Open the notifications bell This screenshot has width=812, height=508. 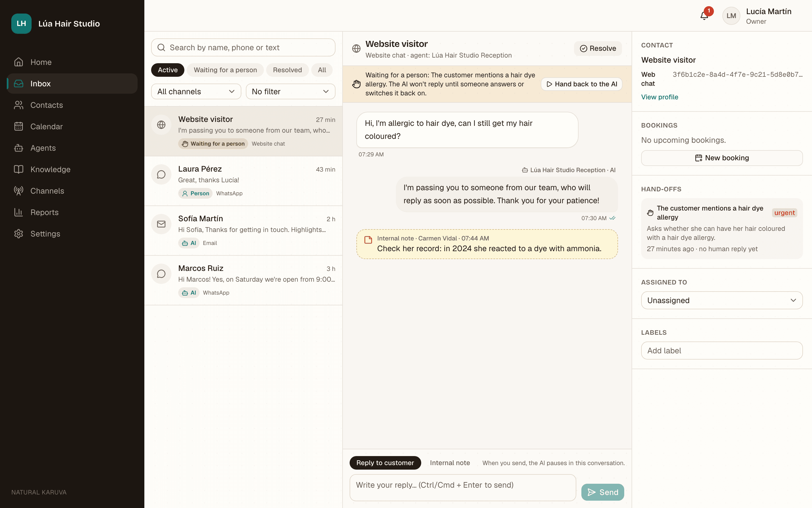tap(704, 16)
